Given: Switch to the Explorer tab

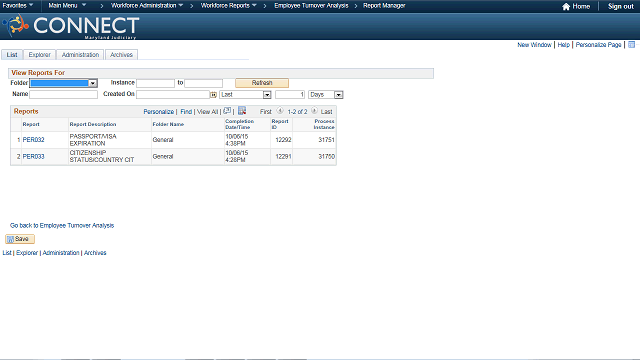Looking at the screenshot, I should (x=40, y=55).
